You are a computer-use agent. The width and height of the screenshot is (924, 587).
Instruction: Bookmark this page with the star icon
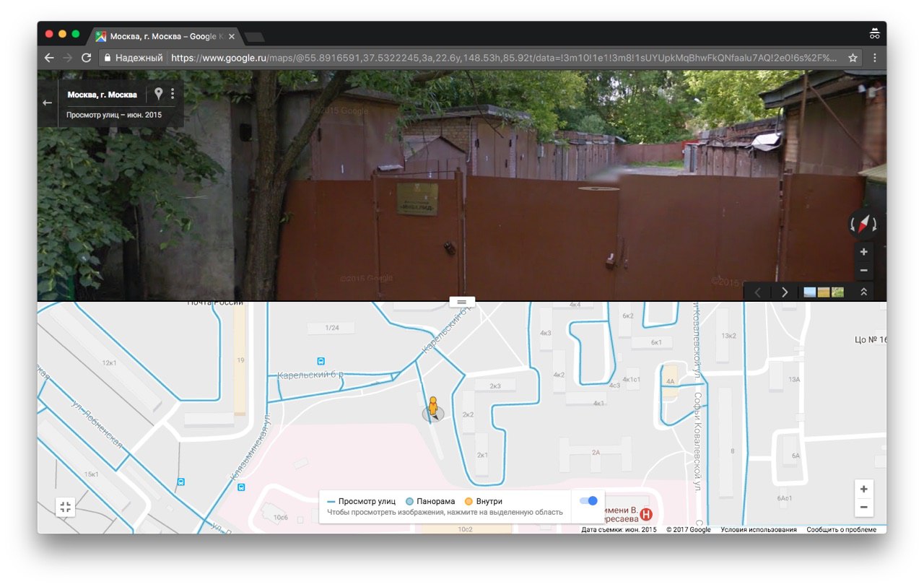(853, 58)
